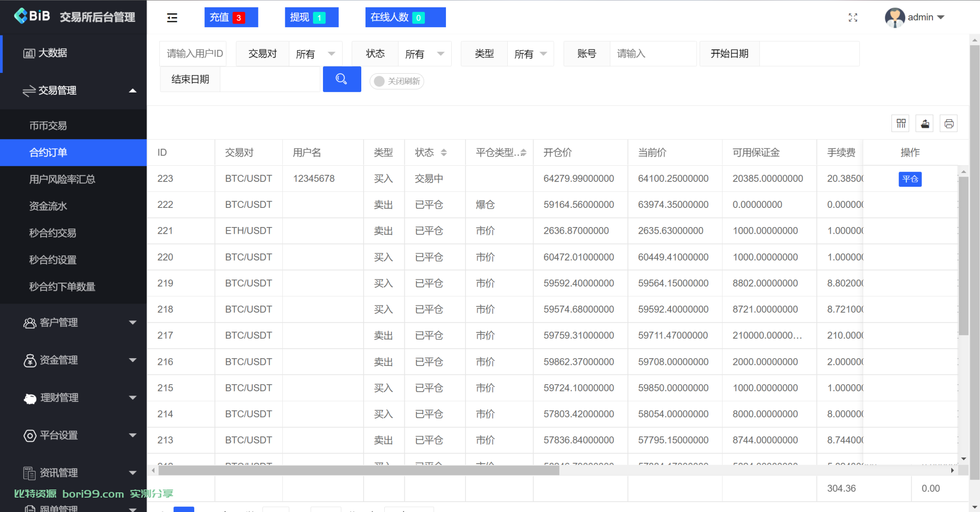Expand the 资讯管理 menu
This screenshot has height=512, width=980.
[x=73, y=473]
